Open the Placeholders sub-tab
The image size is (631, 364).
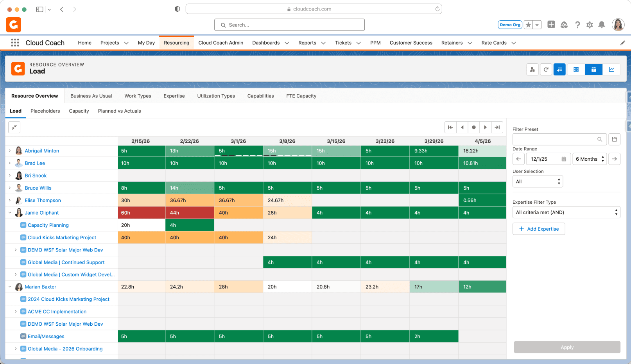click(x=45, y=111)
